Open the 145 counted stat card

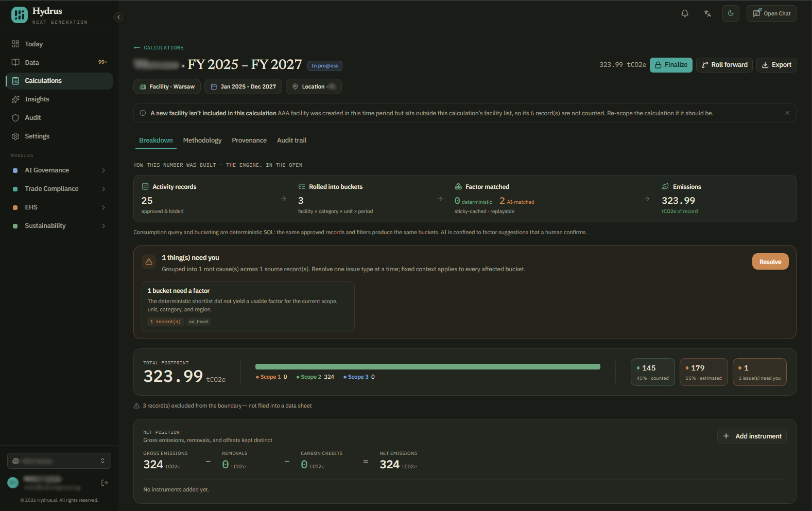(x=653, y=372)
